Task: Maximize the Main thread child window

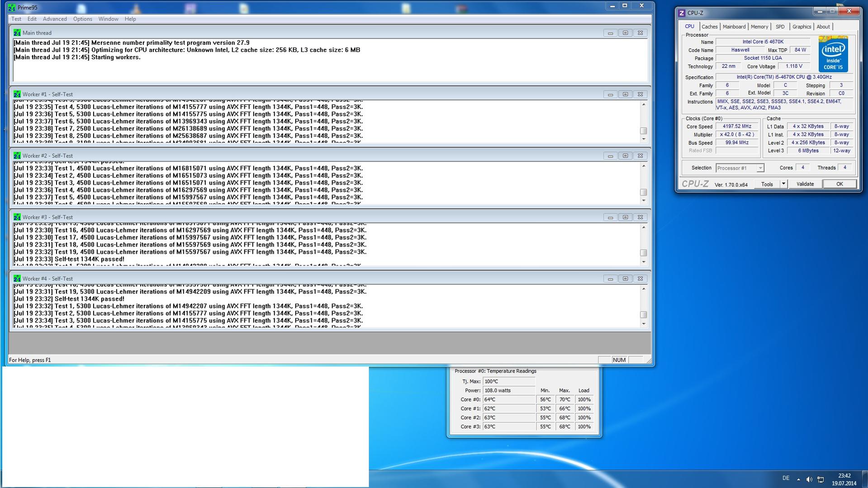Action: [626, 33]
